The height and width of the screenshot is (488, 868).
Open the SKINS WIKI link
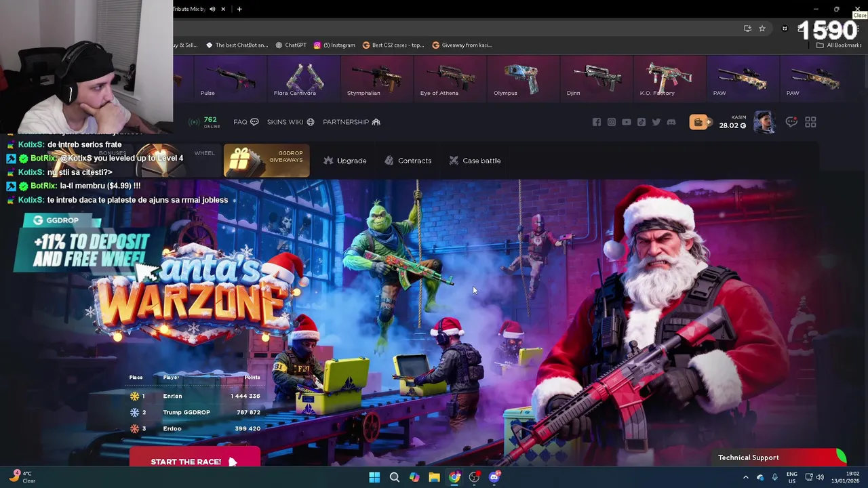pos(290,122)
